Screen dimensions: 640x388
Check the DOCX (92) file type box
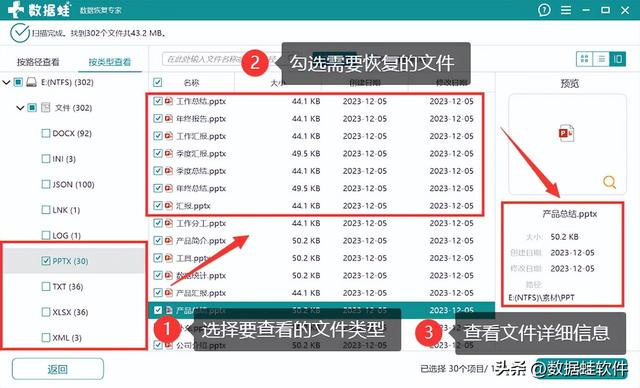coord(46,133)
